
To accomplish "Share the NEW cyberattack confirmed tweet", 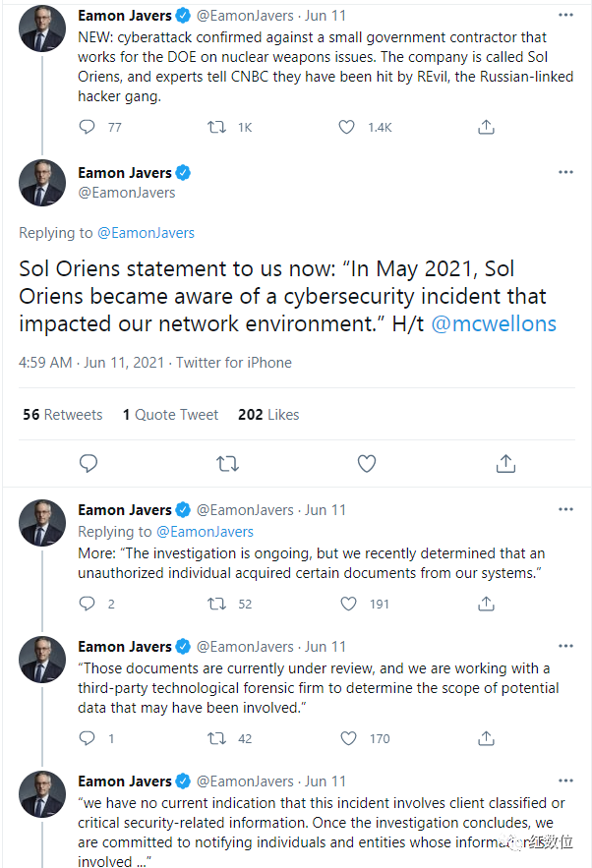I will coord(486,128).
